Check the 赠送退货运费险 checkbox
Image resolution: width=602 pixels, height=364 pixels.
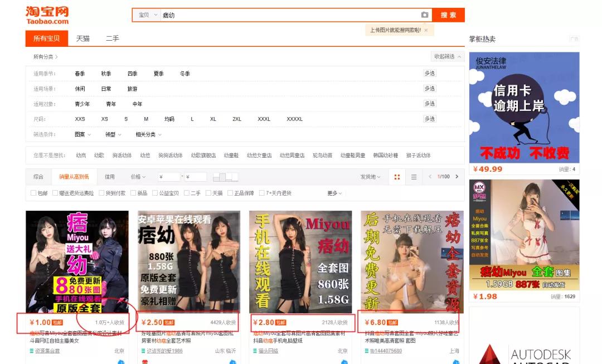55,193
